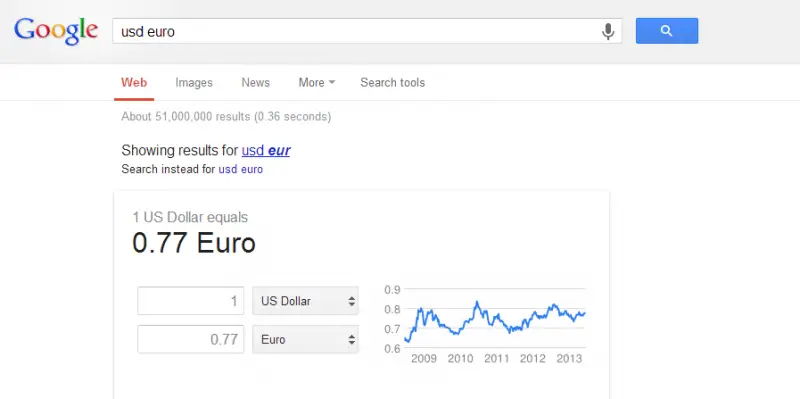Open Search tools
This screenshot has width=800, height=399.
tap(392, 83)
